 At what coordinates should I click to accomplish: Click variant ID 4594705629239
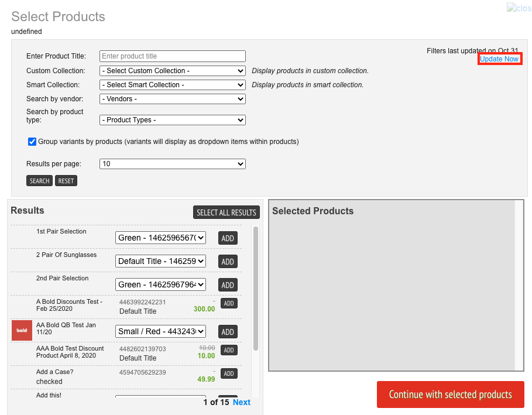(x=142, y=373)
